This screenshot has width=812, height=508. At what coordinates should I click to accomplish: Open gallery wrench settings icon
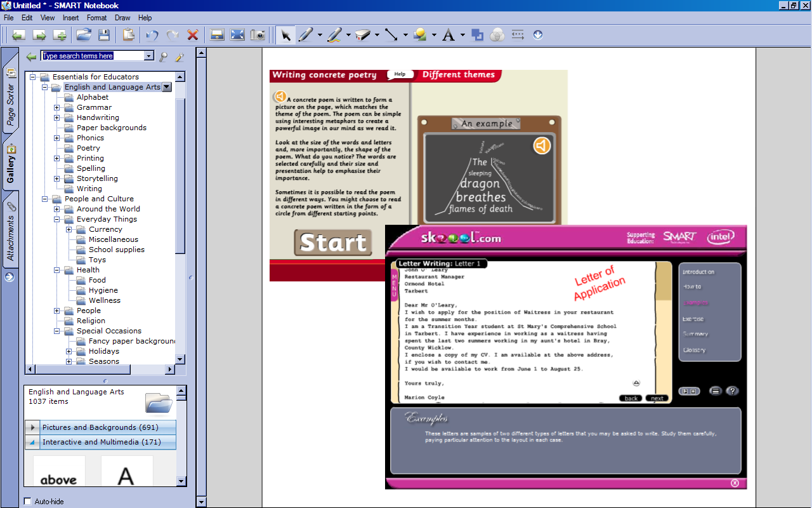click(180, 57)
